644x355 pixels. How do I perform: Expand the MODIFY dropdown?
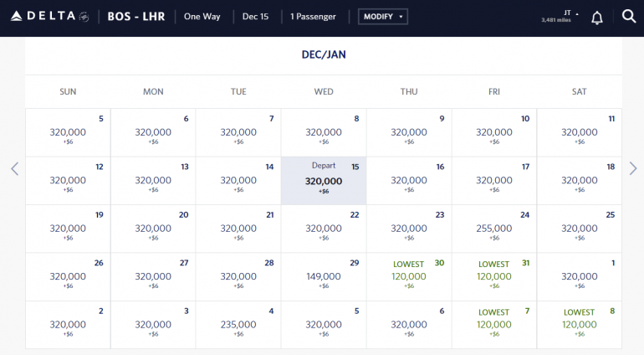[383, 17]
